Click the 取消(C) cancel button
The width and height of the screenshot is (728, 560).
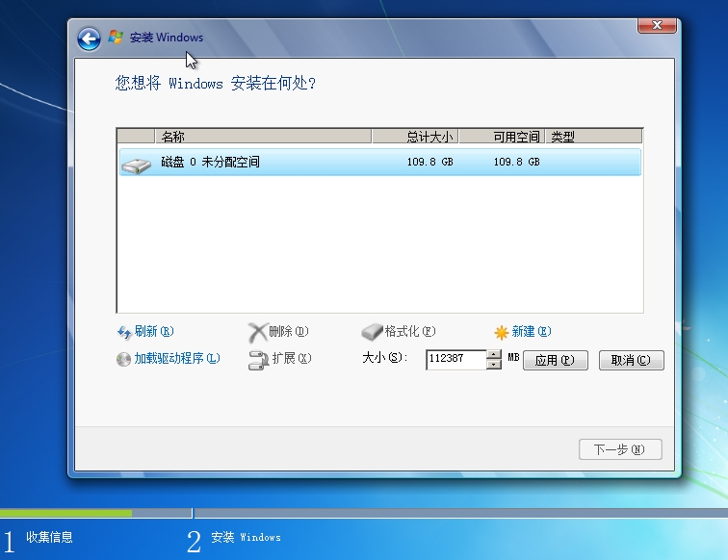[x=632, y=361]
